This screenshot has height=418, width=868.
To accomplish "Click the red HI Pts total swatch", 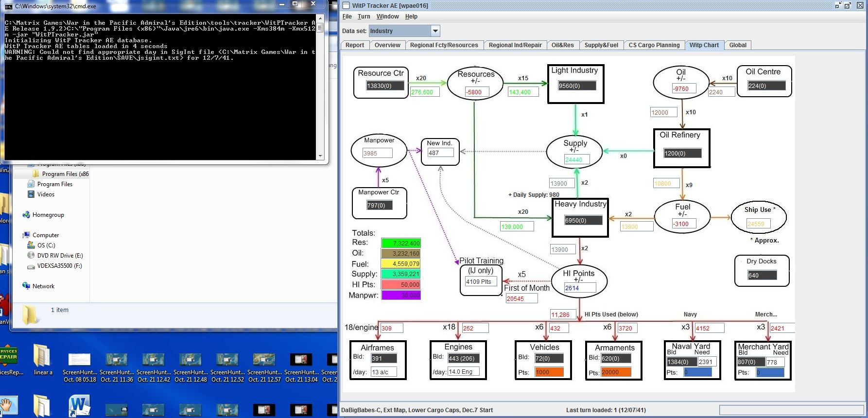I will 401,285.
